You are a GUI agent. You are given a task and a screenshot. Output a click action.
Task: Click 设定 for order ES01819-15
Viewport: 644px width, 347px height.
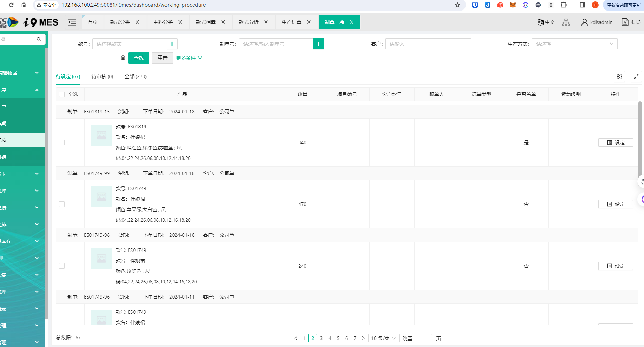[x=616, y=142]
